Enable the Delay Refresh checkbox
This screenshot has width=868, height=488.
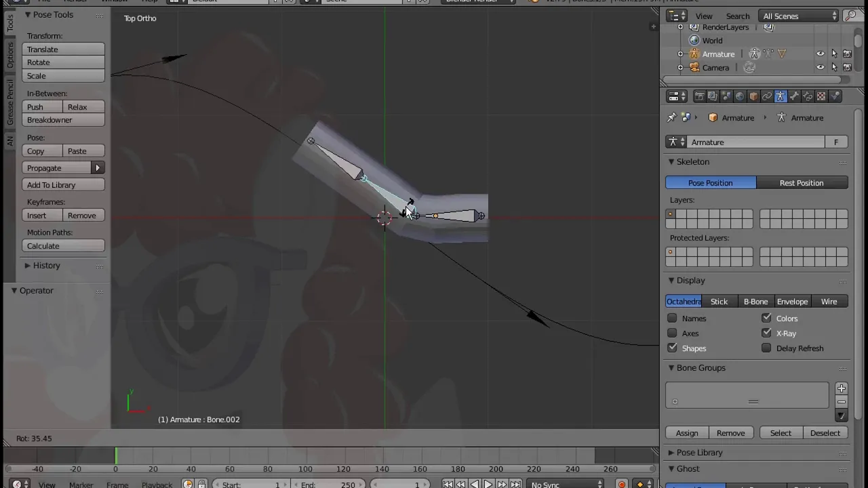tap(766, 348)
